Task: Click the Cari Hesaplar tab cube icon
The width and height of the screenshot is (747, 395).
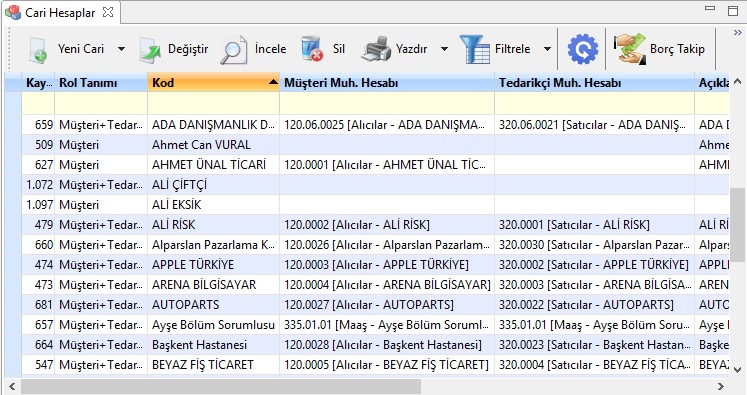Action: (x=13, y=12)
